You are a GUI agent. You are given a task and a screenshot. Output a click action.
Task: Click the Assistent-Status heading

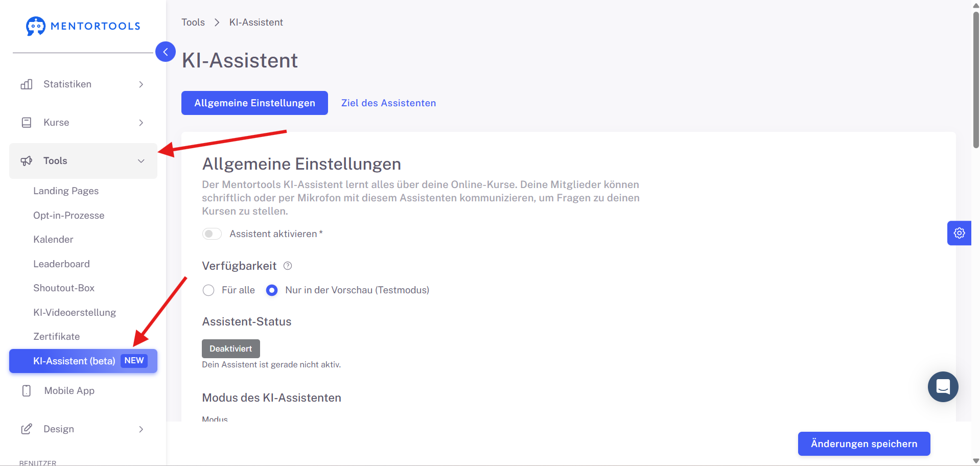click(x=247, y=322)
